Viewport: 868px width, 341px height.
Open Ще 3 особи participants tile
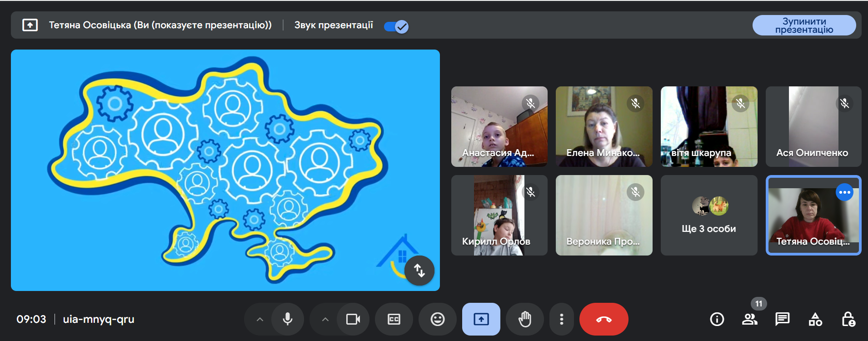[x=709, y=215]
